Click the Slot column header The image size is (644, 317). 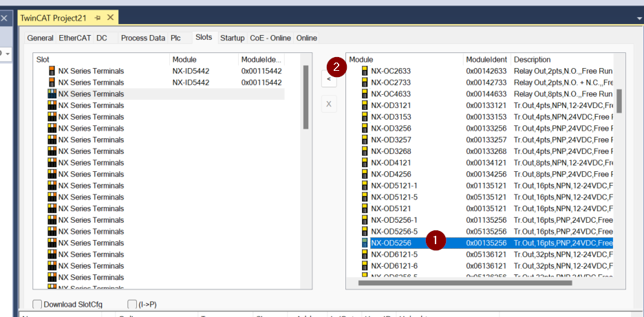point(101,60)
